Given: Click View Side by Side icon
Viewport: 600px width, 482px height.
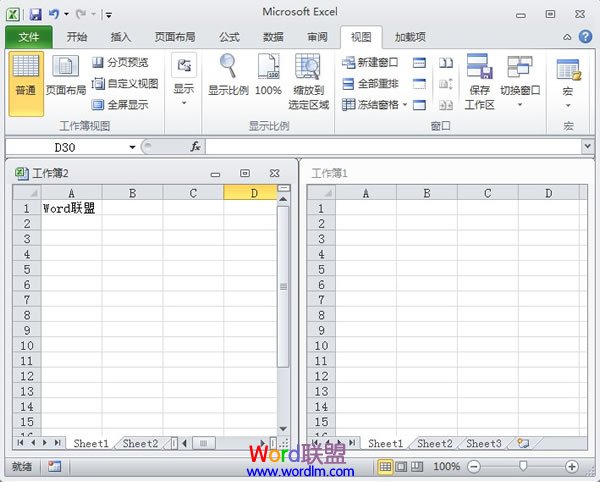Looking at the screenshot, I should pos(446,62).
